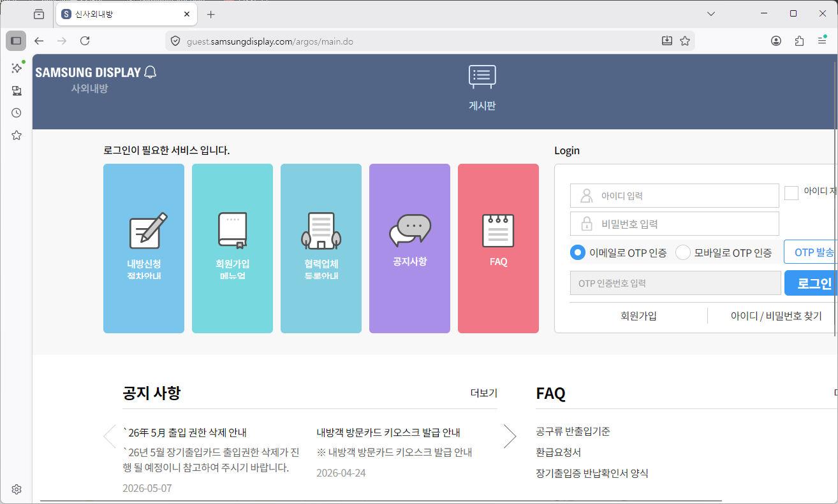Open synced tabs in the sidebar
The height and width of the screenshot is (504, 838).
point(17,90)
